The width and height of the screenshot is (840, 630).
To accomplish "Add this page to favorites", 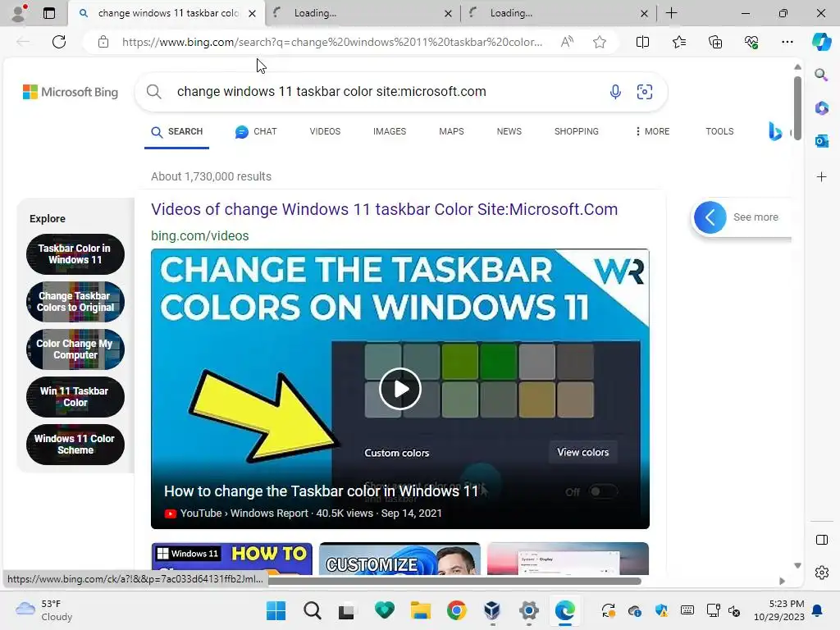I will point(600,42).
